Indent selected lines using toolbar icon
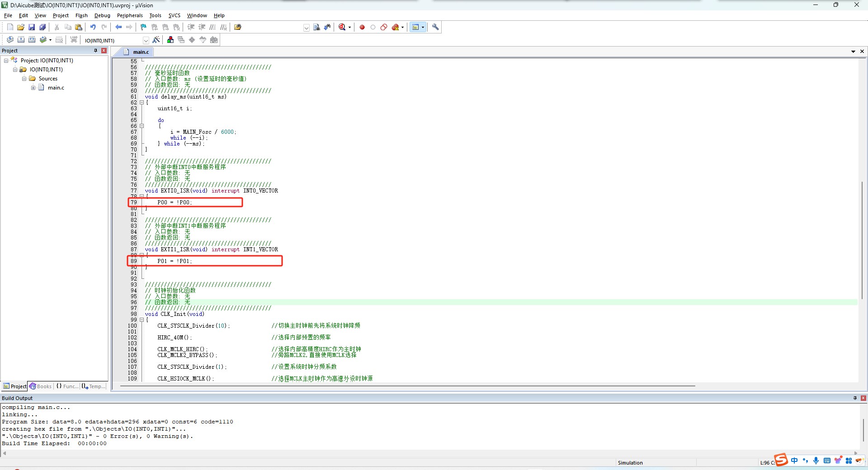This screenshot has height=470, width=868. pyautogui.click(x=191, y=27)
